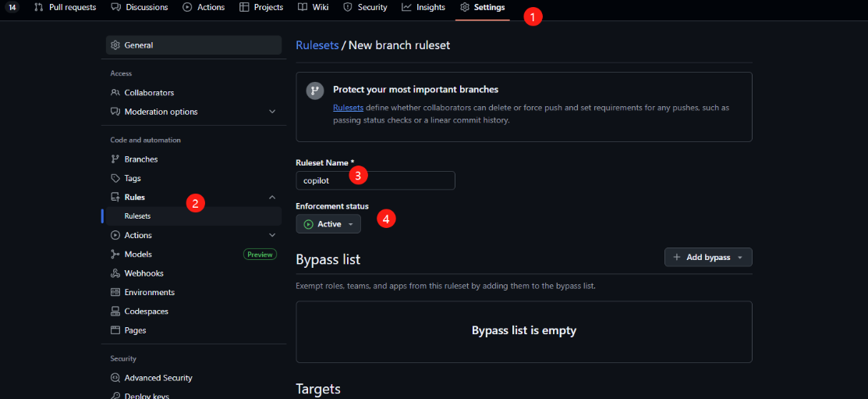868x399 pixels.
Task: Open Advanced Security settings
Action: click(x=193, y=378)
